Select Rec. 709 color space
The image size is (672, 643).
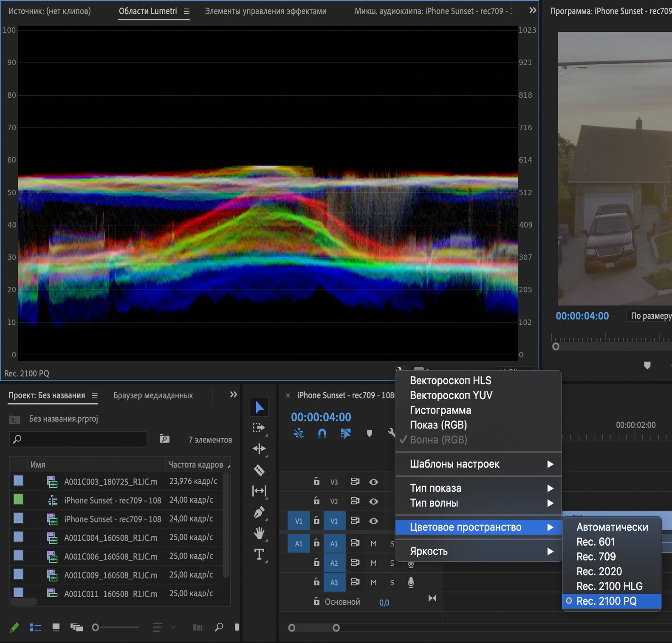coord(596,557)
